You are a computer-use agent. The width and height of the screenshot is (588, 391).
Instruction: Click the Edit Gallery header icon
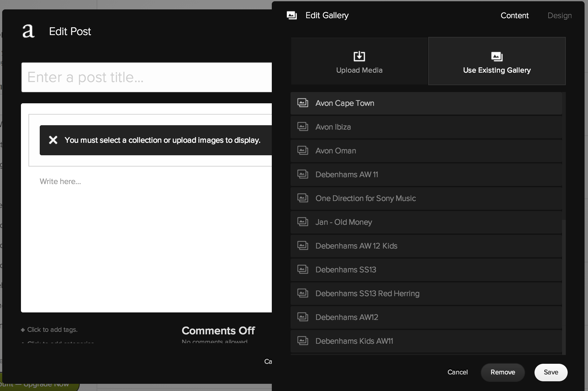click(291, 15)
